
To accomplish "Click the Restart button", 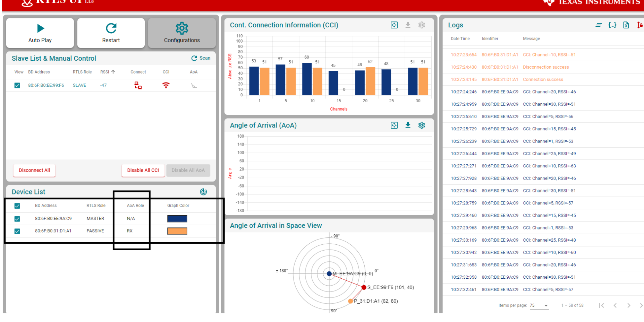I will coord(111,33).
